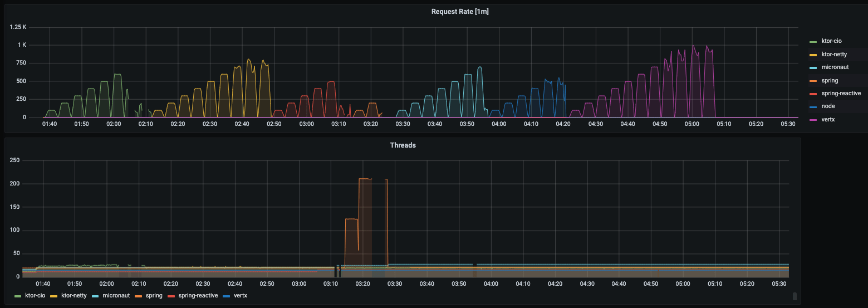Screen dimensions: 868x308
Task: Click the orange spring spike in Threads graph
Action: (365, 179)
